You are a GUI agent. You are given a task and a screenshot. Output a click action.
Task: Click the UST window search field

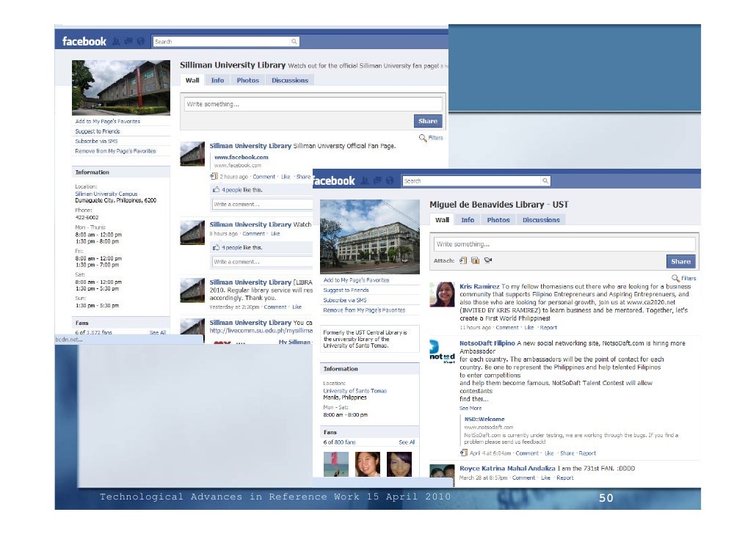[476, 181]
